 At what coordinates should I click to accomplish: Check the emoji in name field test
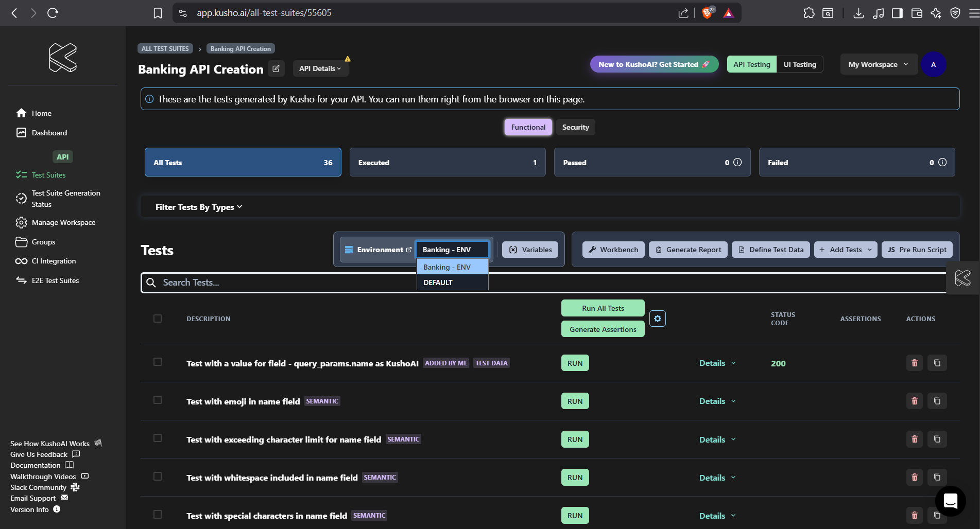tap(158, 400)
